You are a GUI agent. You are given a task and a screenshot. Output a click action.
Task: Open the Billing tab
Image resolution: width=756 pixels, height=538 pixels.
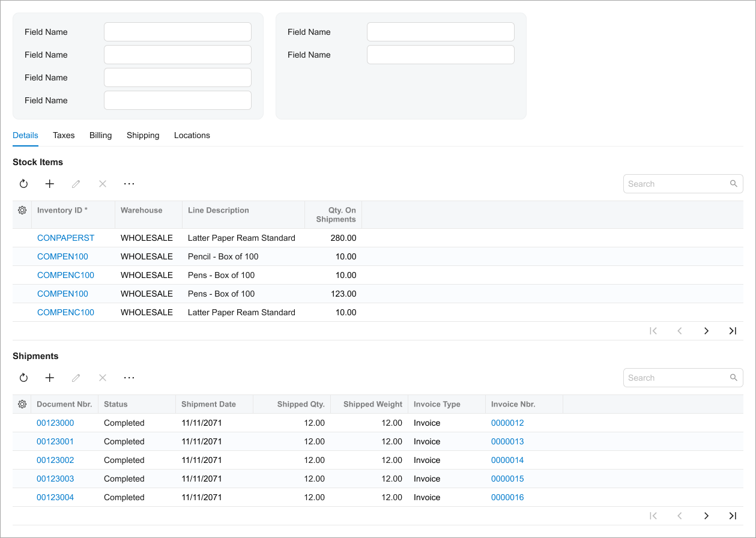pos(100,135)
